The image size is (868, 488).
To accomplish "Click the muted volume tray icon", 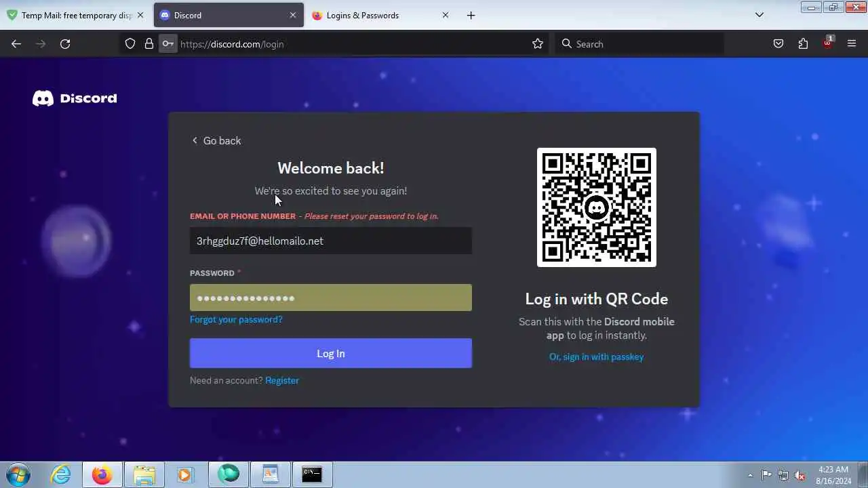I will pos(800,475).
